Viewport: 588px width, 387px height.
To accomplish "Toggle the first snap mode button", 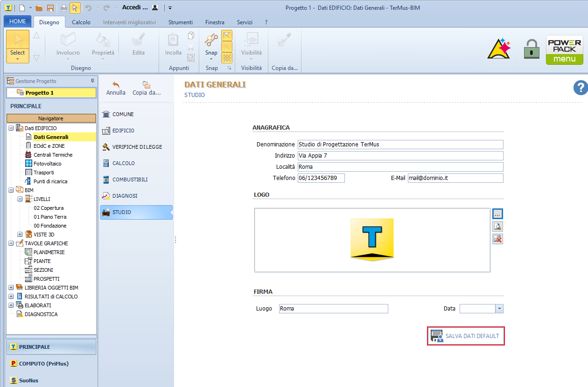I will (x=227, y=36).
